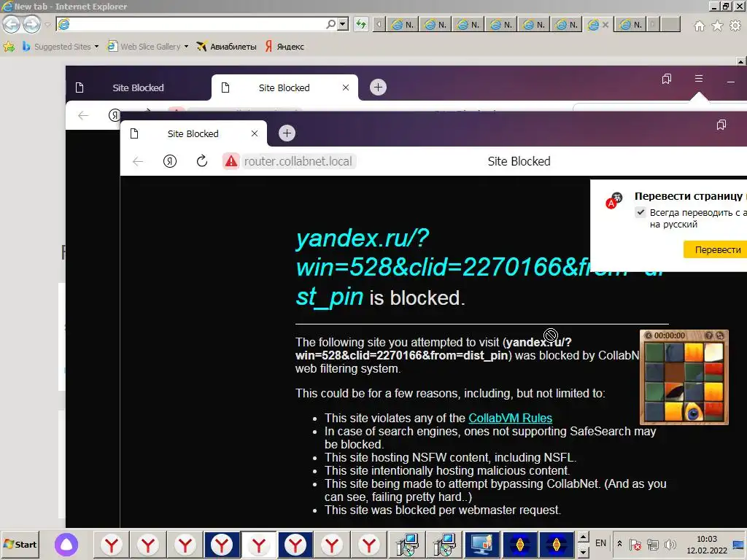Open Personalization monitor icon in taskbar
Screen dimensions: 747x560
(x=481, y=544)
